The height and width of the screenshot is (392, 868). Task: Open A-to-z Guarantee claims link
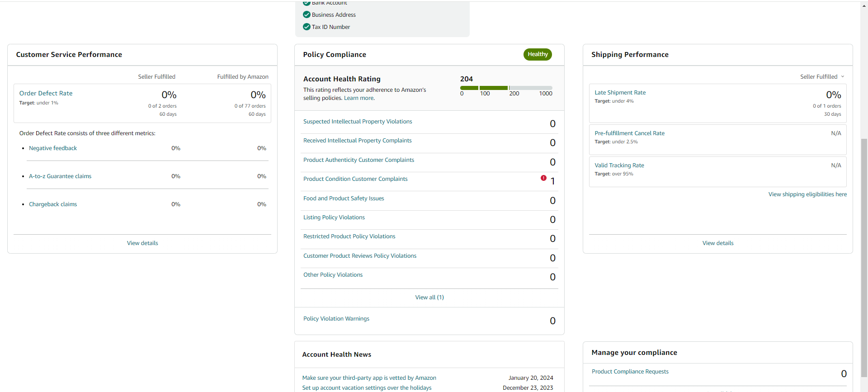(x=60, y=176)
